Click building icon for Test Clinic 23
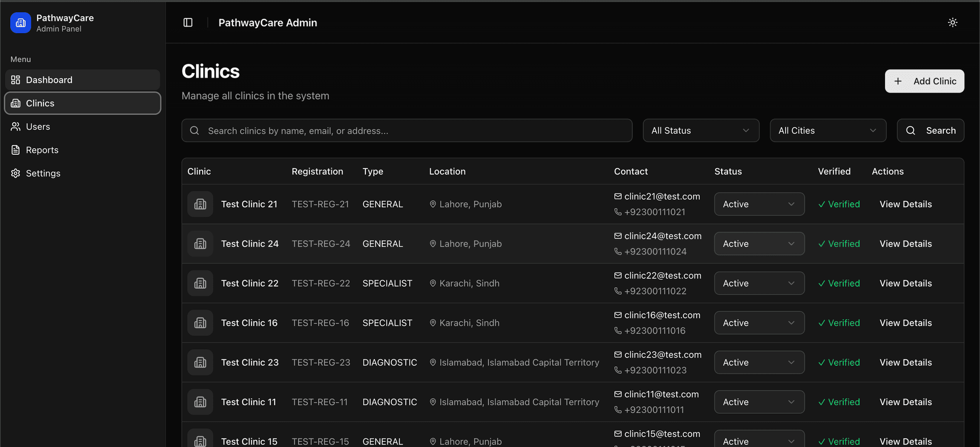 coord(200,363)
